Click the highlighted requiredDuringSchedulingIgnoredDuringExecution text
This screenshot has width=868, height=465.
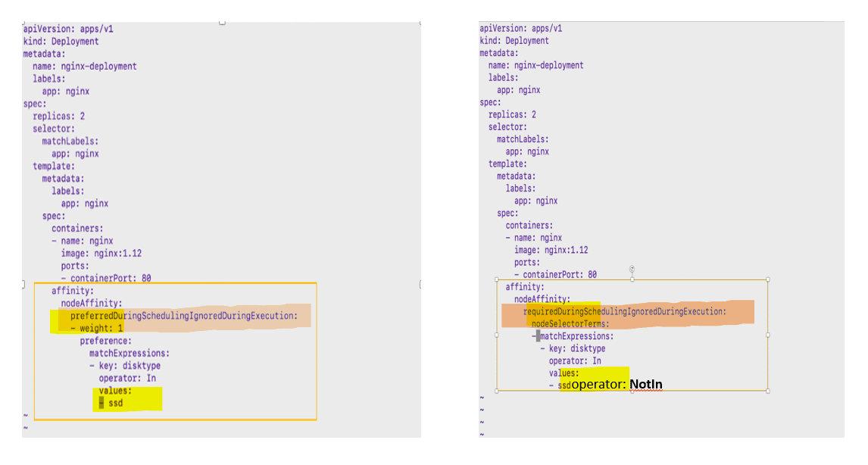(x=625, y=311)
